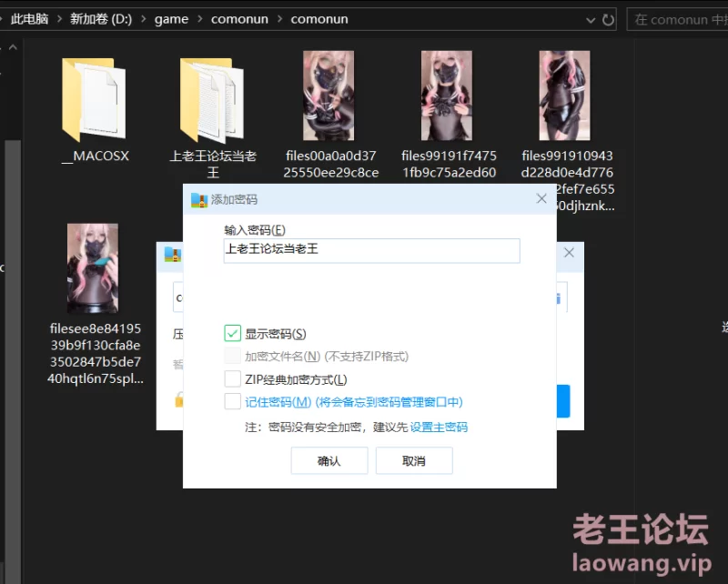Select thumbnail of files991910943 image

[564, 96]
